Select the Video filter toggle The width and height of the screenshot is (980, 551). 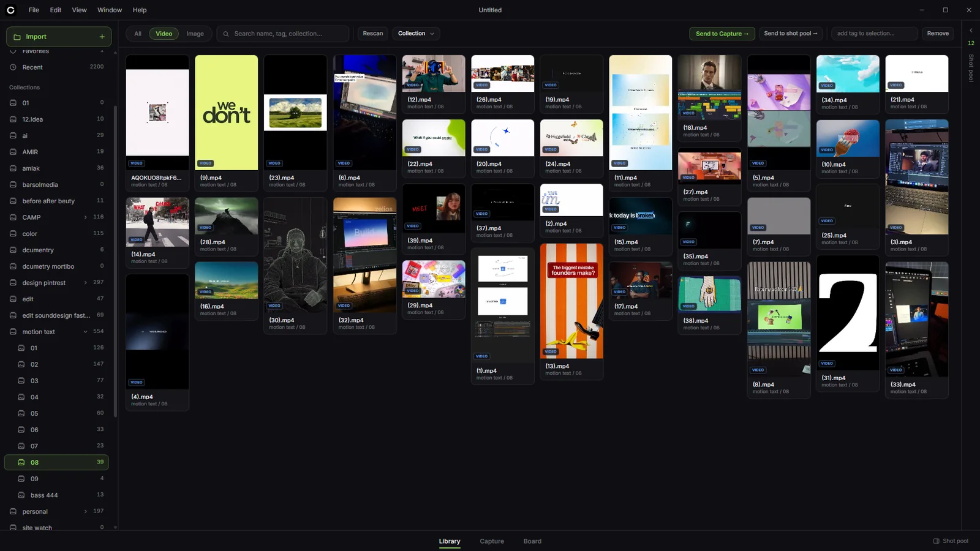(164, 34)
